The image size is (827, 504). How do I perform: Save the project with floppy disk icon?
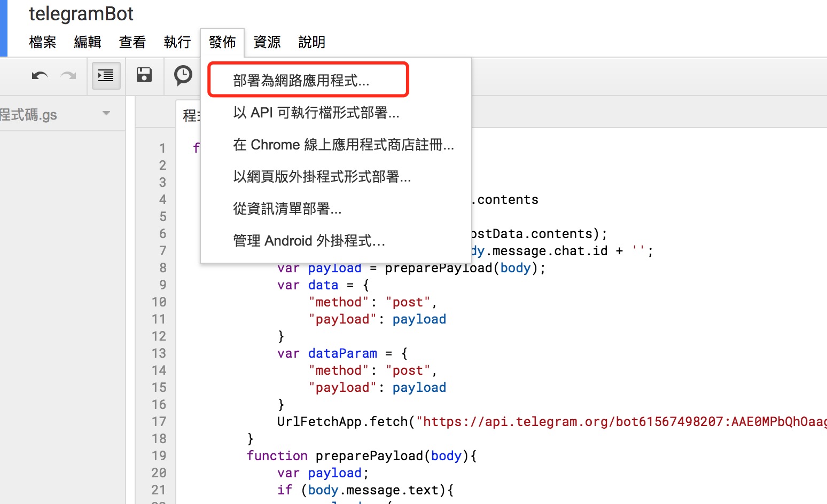(x=144, y=75)
